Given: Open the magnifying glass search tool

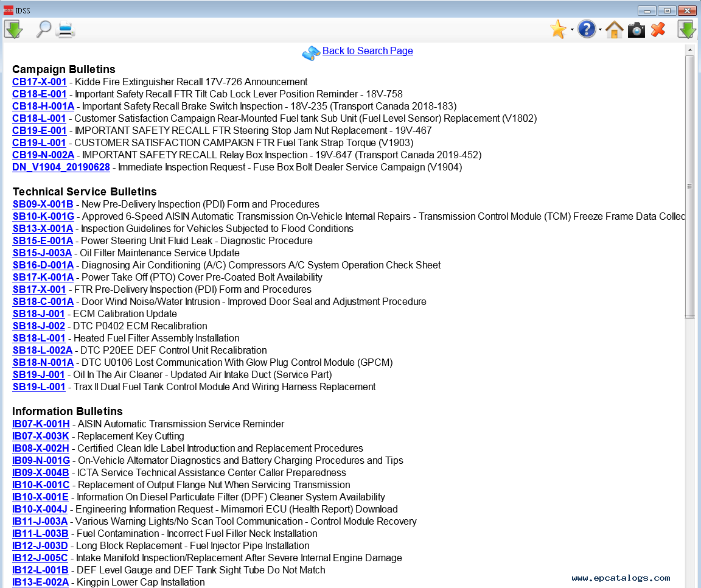Looking at the screenshot, I should tap(43, 29).
